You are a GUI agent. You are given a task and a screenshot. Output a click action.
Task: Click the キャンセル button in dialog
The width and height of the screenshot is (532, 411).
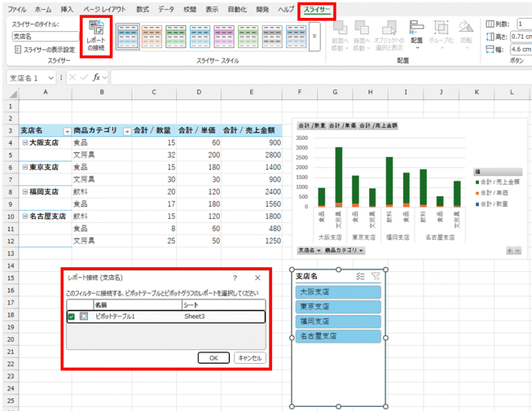pos(251,358)
